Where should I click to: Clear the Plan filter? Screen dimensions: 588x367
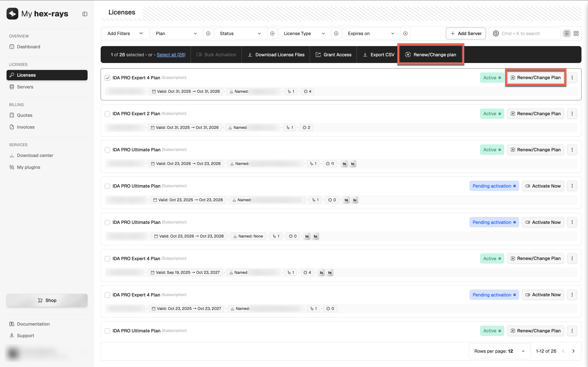point(208,33)
